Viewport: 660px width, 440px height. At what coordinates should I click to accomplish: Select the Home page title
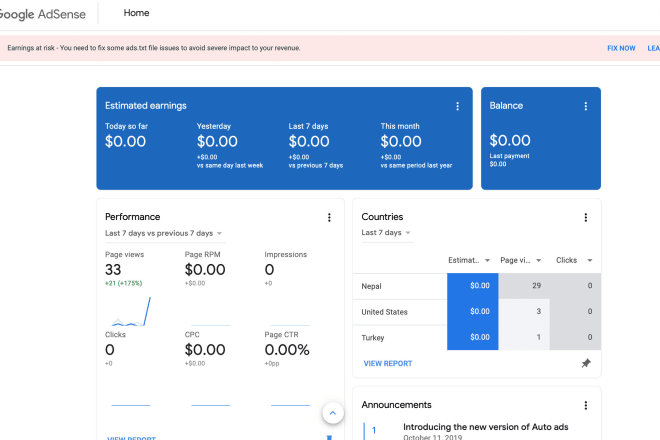136,14
